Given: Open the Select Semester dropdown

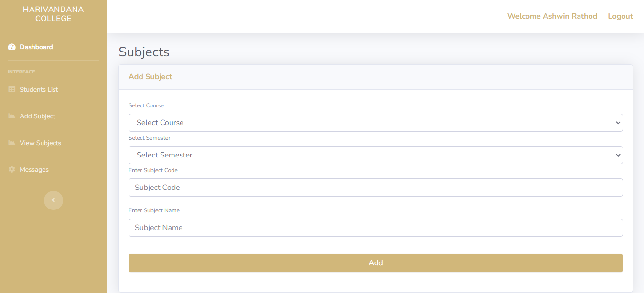Looking at the screenshot, I should pyautogui.click(x=376, y=155).
